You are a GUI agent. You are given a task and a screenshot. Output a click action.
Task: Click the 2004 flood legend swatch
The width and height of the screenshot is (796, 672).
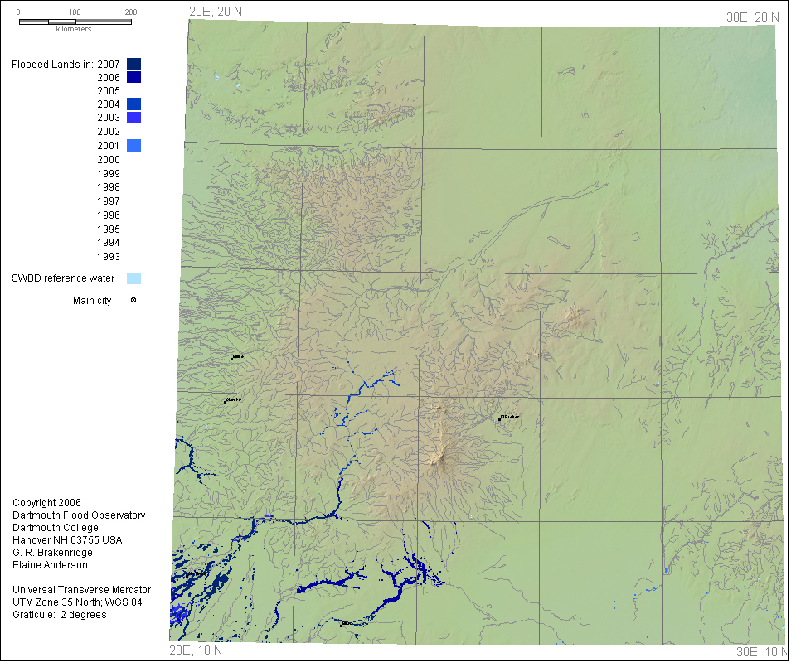(x=133, y=104)
